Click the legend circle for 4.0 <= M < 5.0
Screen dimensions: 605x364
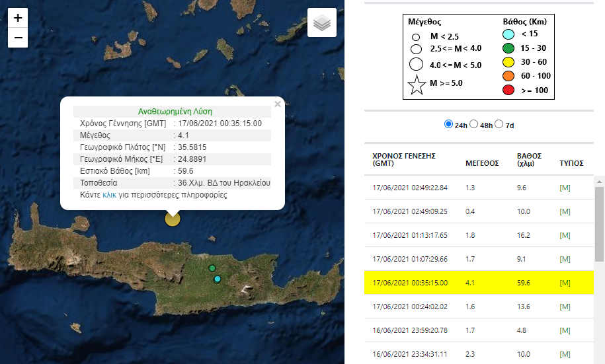416,64
